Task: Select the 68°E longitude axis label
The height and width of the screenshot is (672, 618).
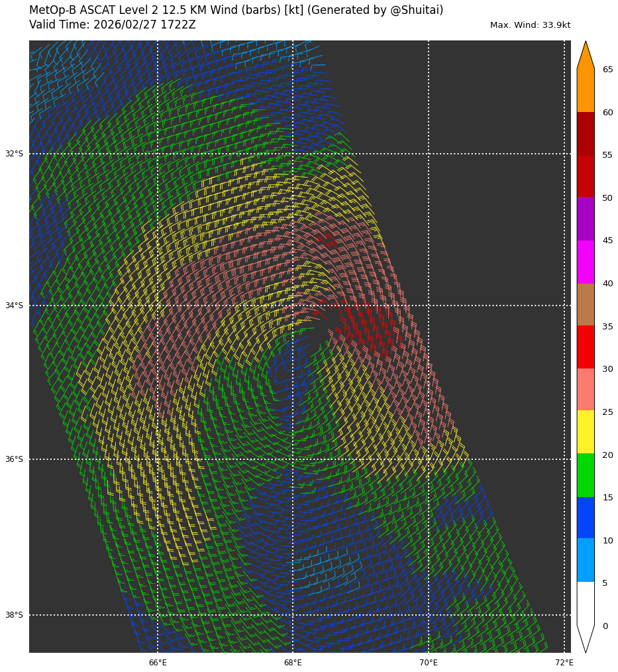Action: tap(293, 663)
